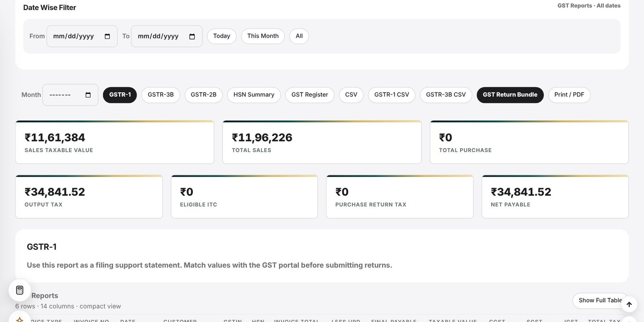Open the Month field calendar picker icon
The height and width of the screenshot is (322, 644).
pyautogui.click(x=88, y=95)
